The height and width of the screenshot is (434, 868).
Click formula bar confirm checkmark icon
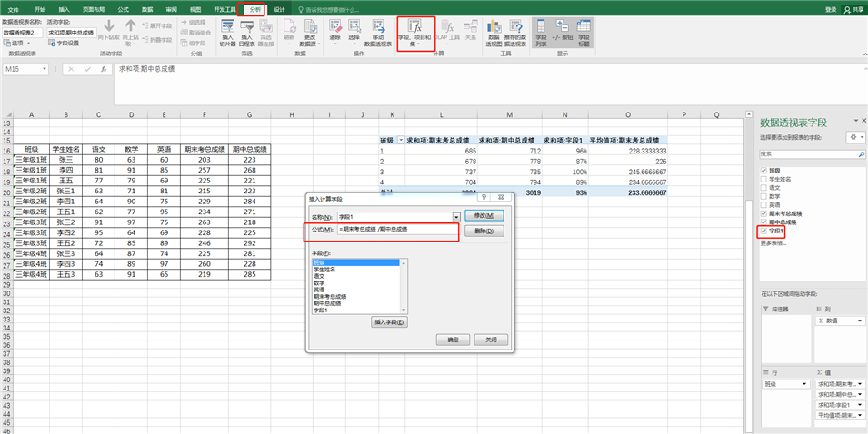(x=87, y=70)
